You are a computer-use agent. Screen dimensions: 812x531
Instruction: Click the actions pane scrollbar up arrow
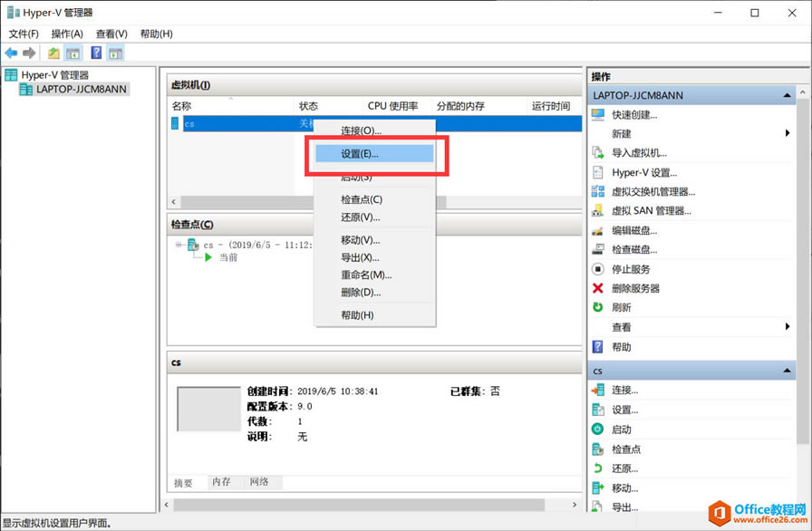click(803, 92)
